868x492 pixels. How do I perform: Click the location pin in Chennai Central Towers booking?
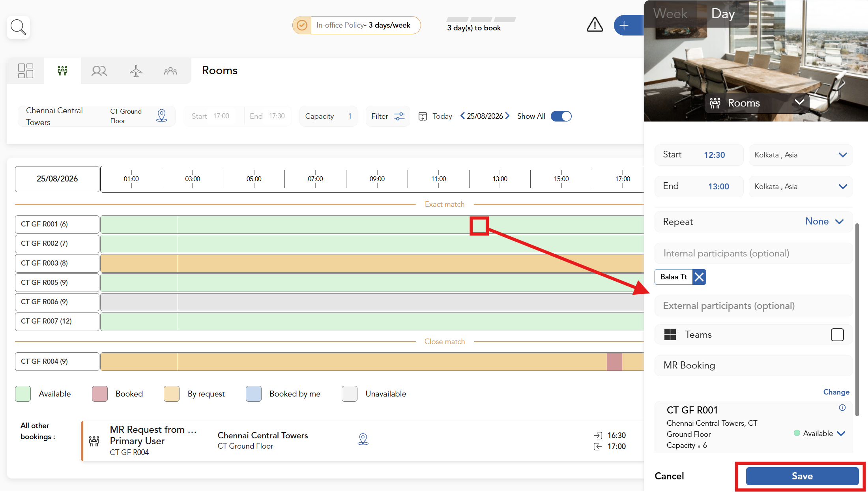coord(363,439)
